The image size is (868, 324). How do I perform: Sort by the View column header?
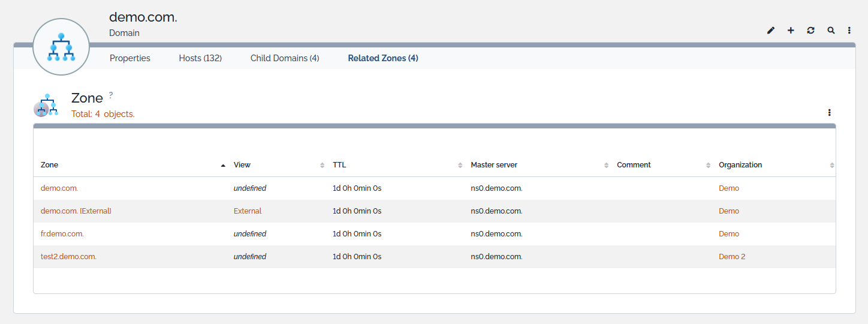click(242, 165)
